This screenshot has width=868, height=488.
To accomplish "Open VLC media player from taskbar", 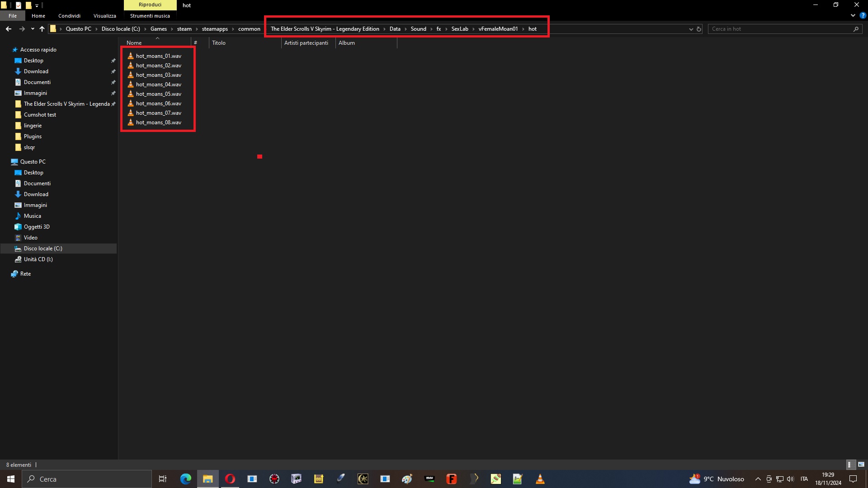I will (540, 479).
